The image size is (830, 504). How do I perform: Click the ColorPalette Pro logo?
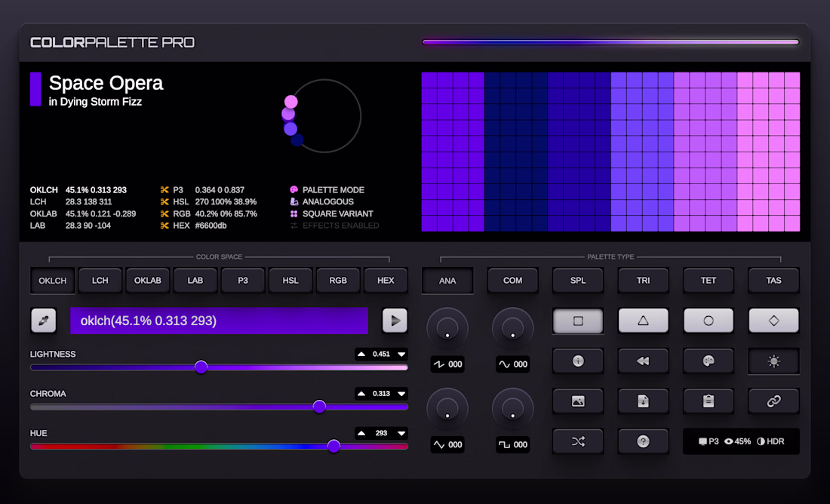[112, 42]
